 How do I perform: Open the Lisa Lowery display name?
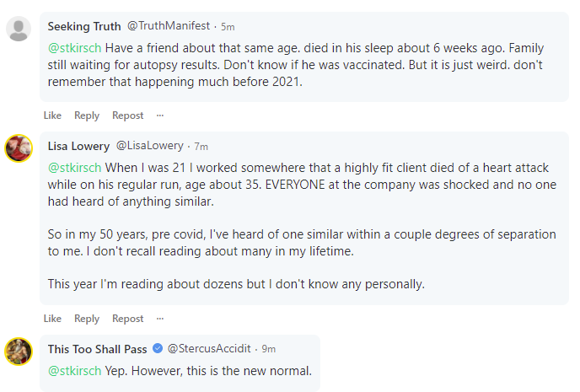[78, 146]
